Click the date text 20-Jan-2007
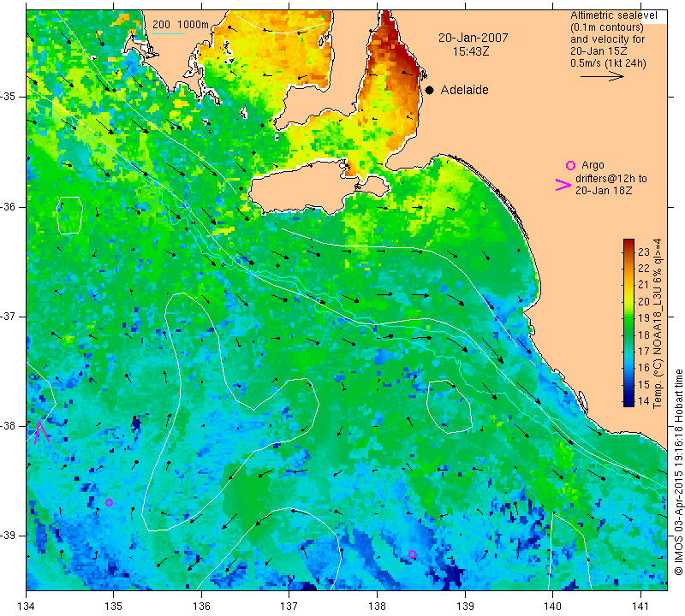The width and height of the screenshot is (685, 616). (x=474, y=38)
